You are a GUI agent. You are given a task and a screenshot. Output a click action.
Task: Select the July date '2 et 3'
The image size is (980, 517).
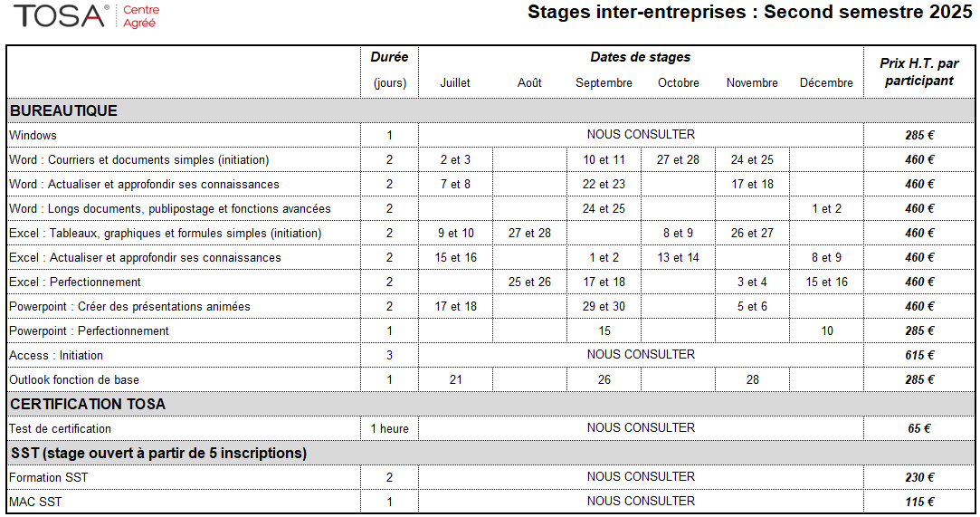click(455, 159)
